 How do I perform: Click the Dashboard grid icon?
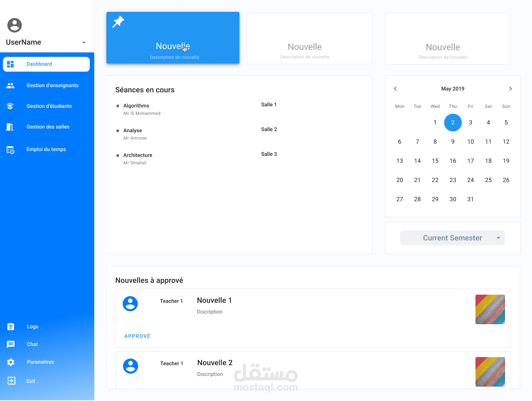coord(10,64)
